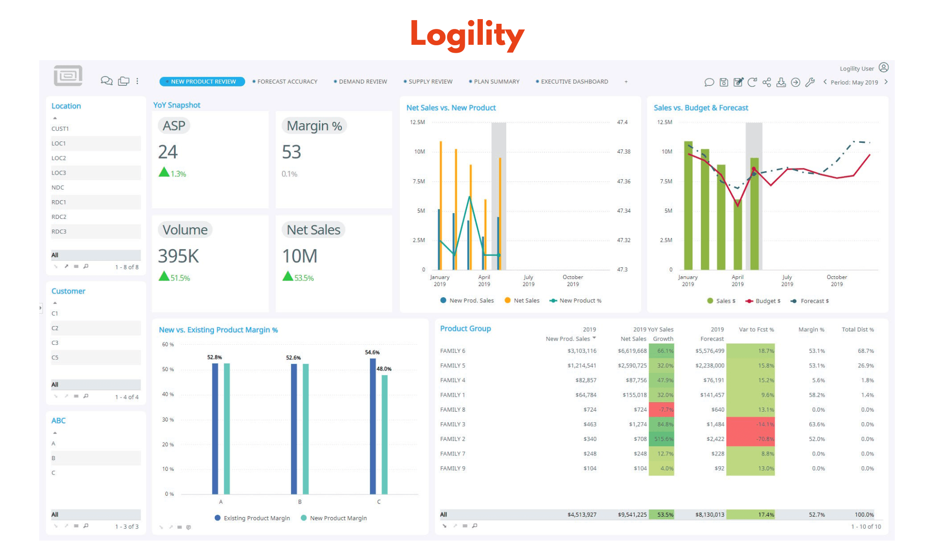Click the save-as disk with pencil icon
The width and height of the screenshot is (934, 560).
click(738, 82)
